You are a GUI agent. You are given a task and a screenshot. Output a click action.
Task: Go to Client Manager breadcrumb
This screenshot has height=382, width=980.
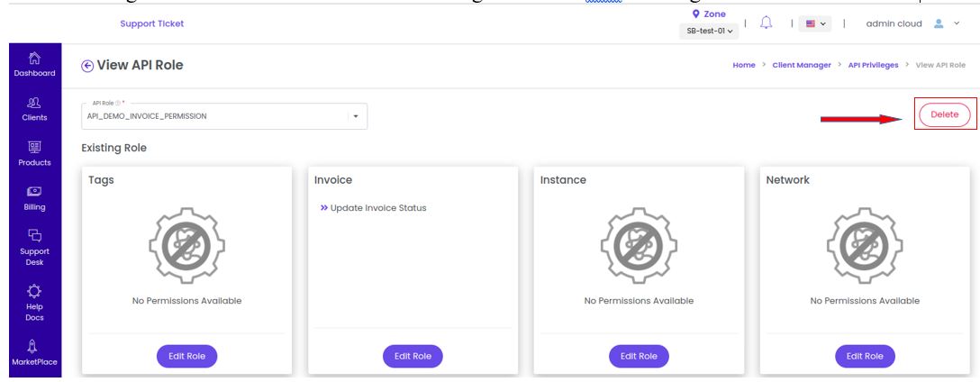pyautogui.click(x=802, y=65)
